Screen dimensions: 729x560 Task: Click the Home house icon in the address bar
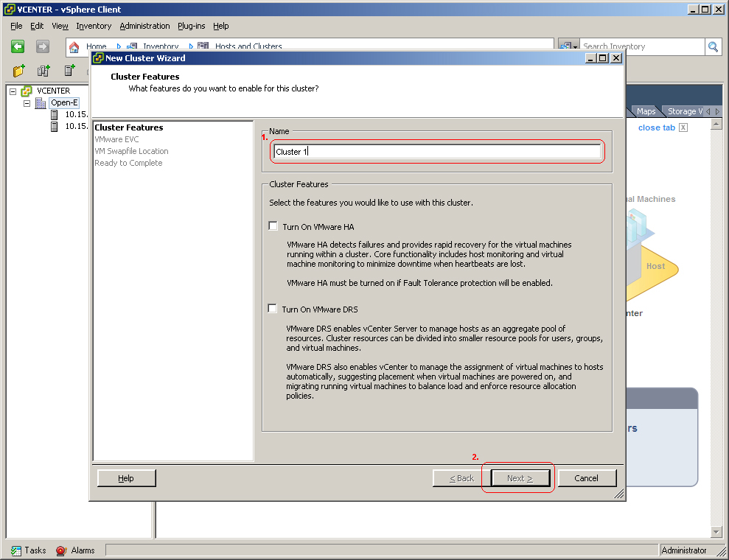click(74, 47)
